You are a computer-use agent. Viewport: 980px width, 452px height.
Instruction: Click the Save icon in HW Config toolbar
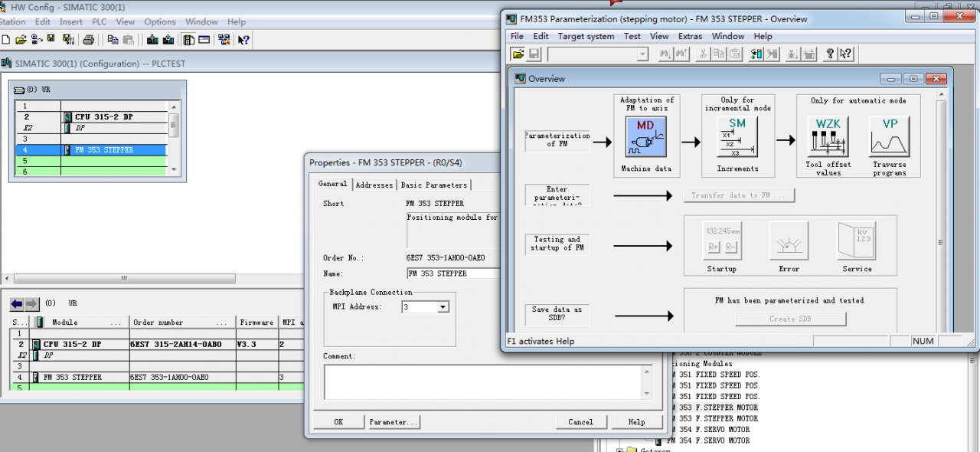(x=51, y=39)
